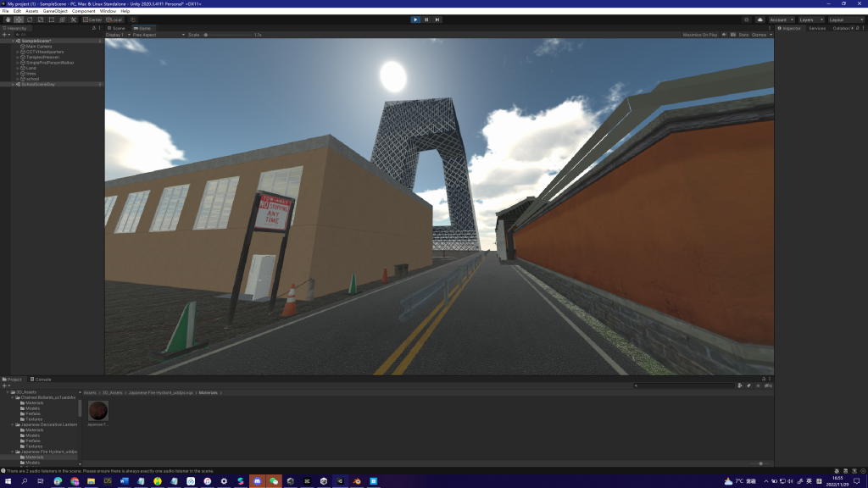Open the File menu
Viewport: 868px width, 488px height.
coord(5,11)
